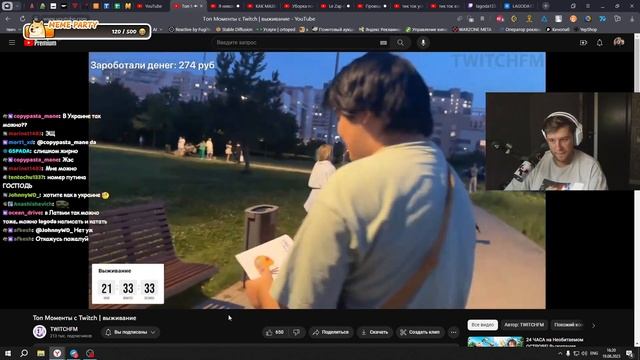The width and height of the screenshot is (640, 360).
Task: Go back with browser back arrow
Action: tap(8, 19)
